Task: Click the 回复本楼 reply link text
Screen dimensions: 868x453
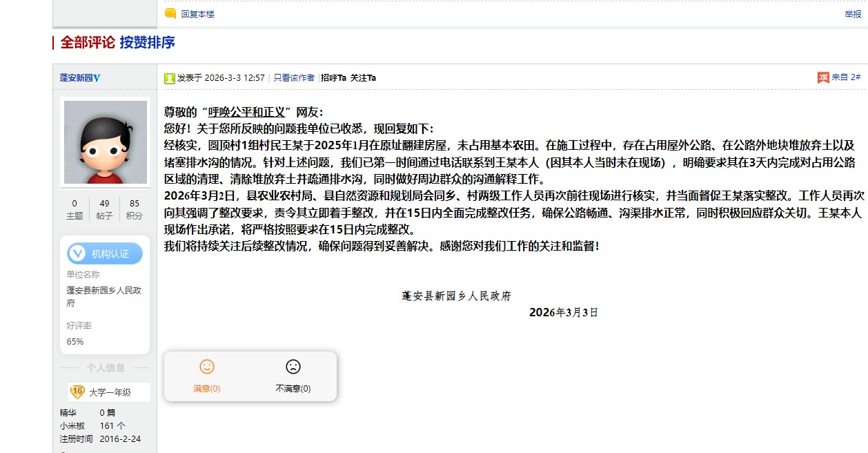Action: tap(197, 14)
